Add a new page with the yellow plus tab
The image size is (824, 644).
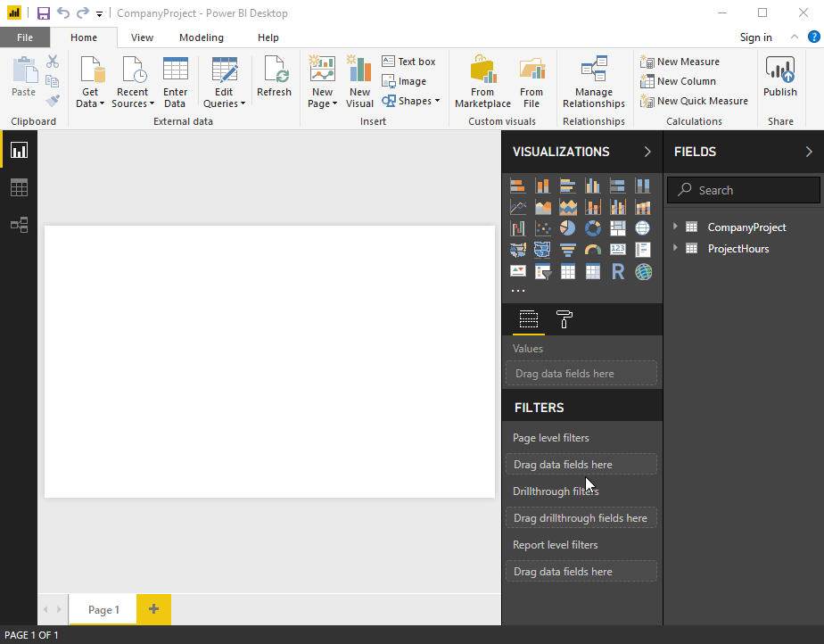[x=152, y=609]
